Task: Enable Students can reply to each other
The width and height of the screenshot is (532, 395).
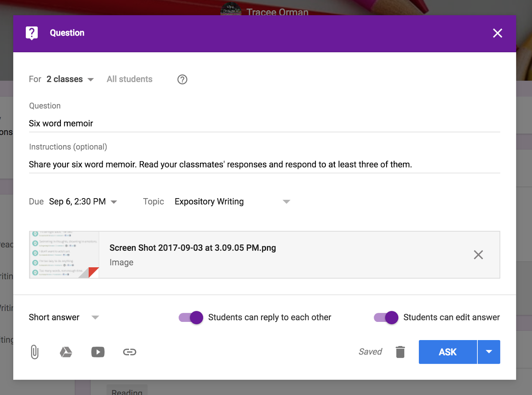Action: click(x=191, y=318)
